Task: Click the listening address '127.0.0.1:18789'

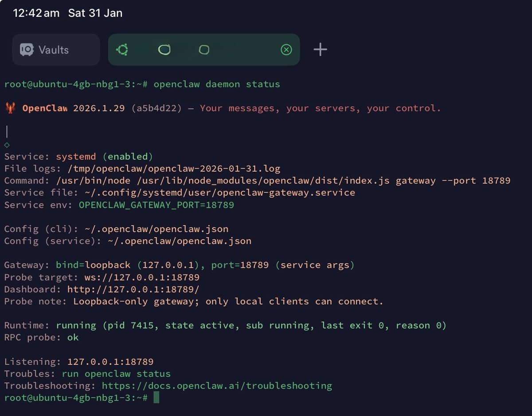Action: pos(110,362)
